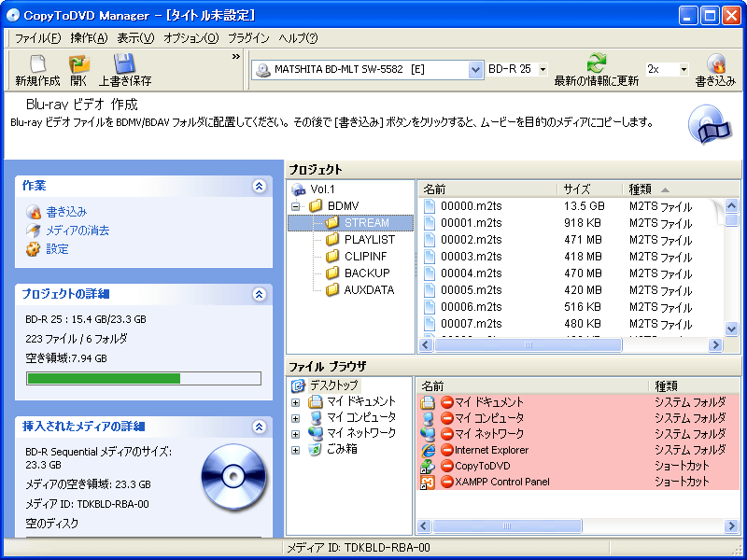
Task: Collapse the プロジェクトの詳細 panel chevron
Action: 260,295
